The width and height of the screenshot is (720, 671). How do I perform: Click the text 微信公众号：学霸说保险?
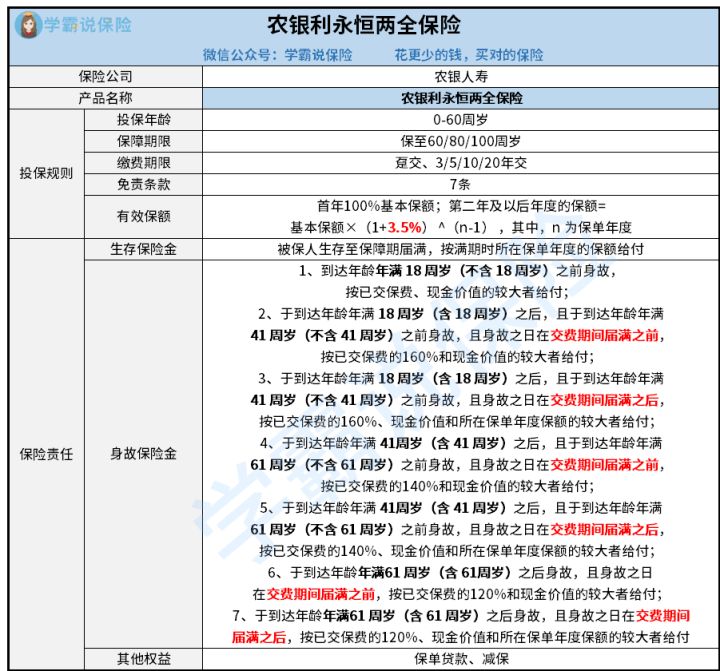[x=278, y=55]
